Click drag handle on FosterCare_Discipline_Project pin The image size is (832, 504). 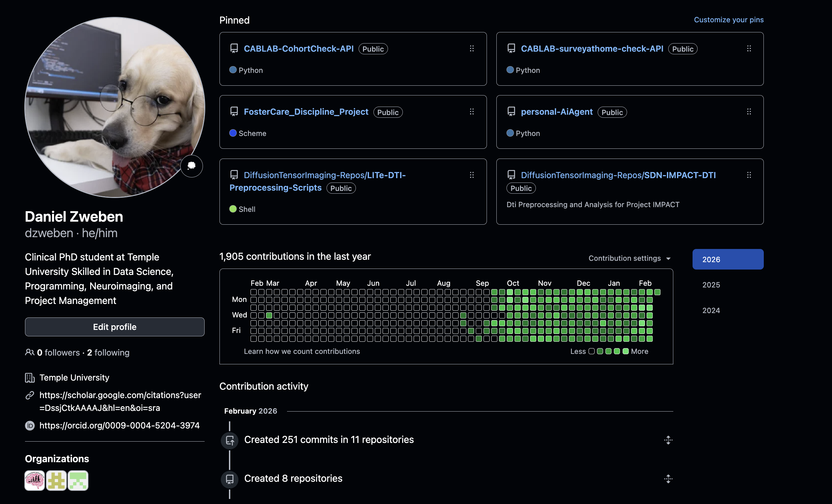[472, 112]
